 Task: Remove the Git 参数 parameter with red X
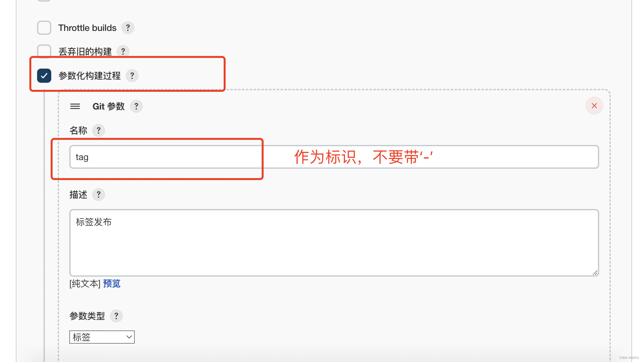pos(594,106)
